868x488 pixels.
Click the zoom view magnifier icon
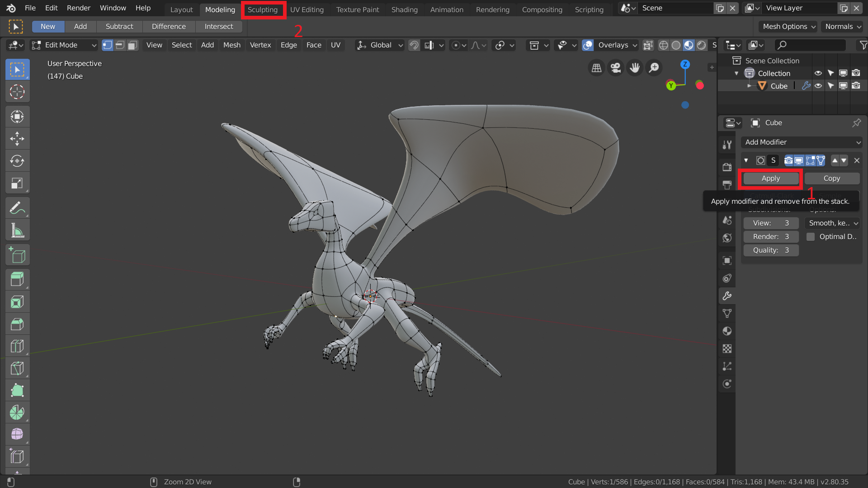click(654, 68)
